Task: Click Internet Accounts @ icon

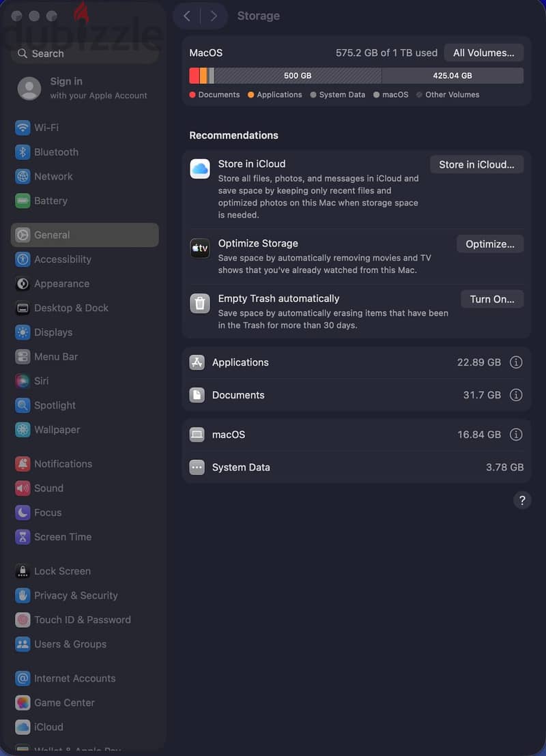Action: pyautogui.click(x=23, y=678)
